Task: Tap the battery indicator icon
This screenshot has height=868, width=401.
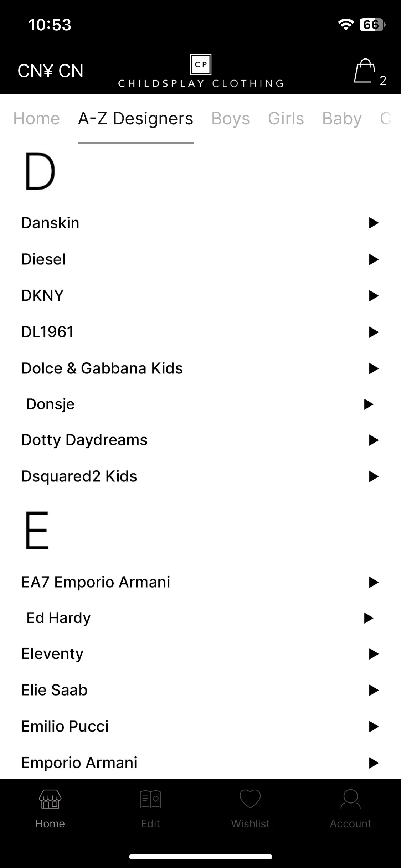Action: point(372,25)
